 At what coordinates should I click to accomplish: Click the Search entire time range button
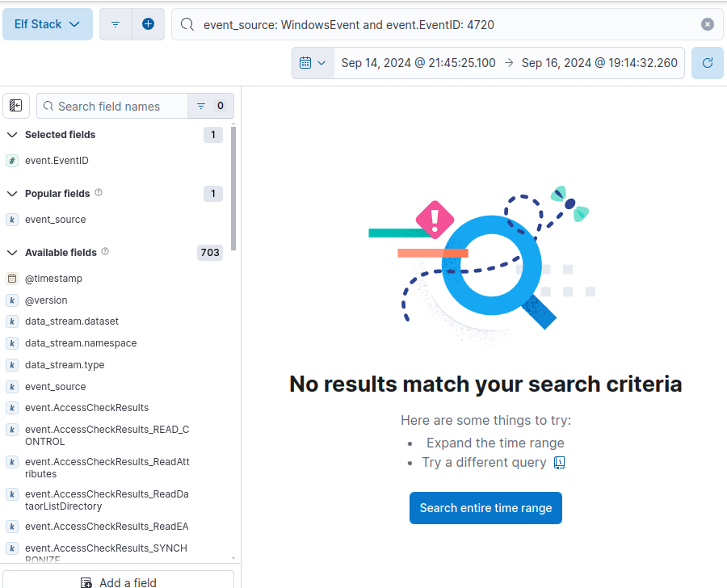coord(485,508)
